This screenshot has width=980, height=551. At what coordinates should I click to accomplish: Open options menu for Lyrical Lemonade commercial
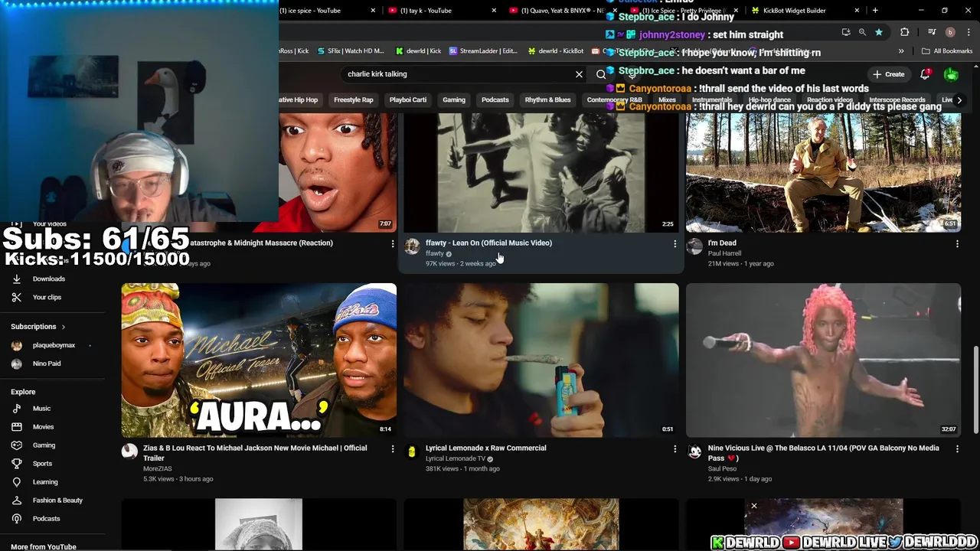click(675, 448)
